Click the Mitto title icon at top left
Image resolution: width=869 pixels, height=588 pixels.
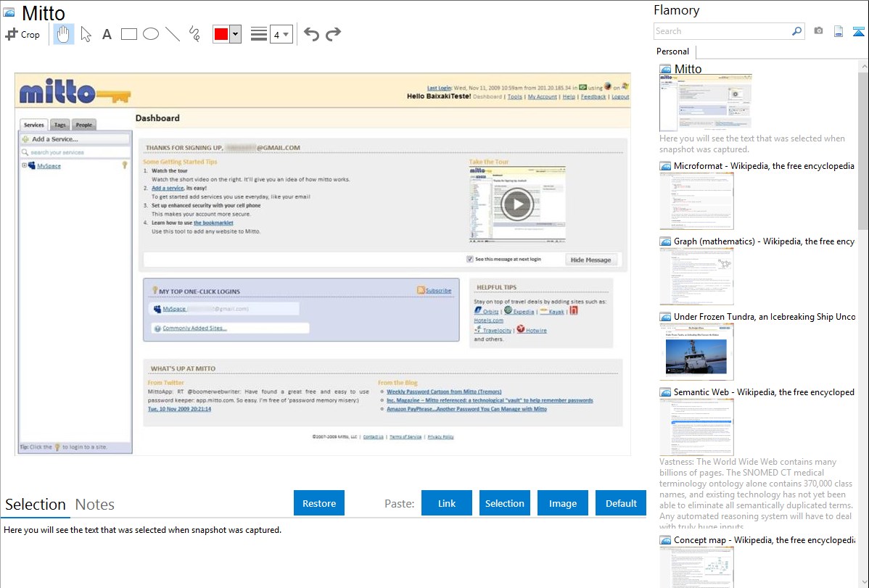pos(9,12)
